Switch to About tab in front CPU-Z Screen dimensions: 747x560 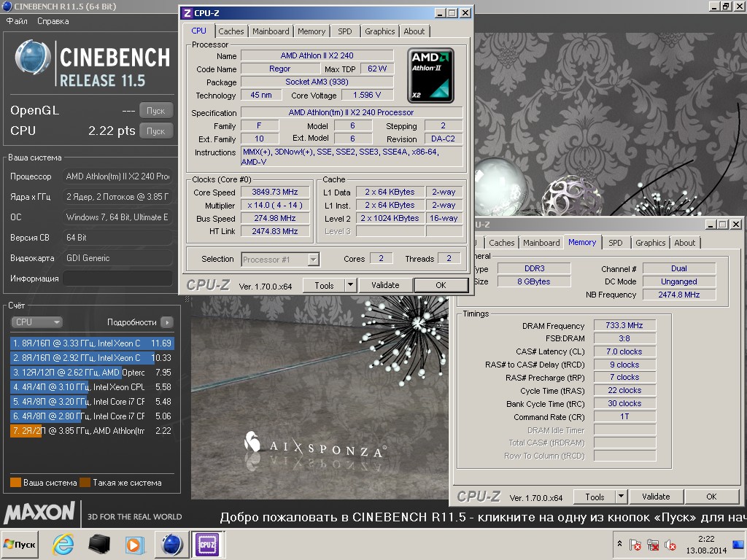click(414, 31)
